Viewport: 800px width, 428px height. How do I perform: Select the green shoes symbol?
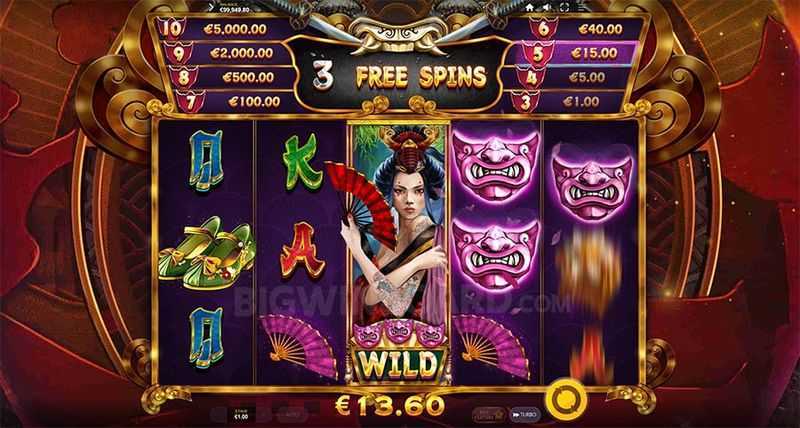(x=207, y=253)
